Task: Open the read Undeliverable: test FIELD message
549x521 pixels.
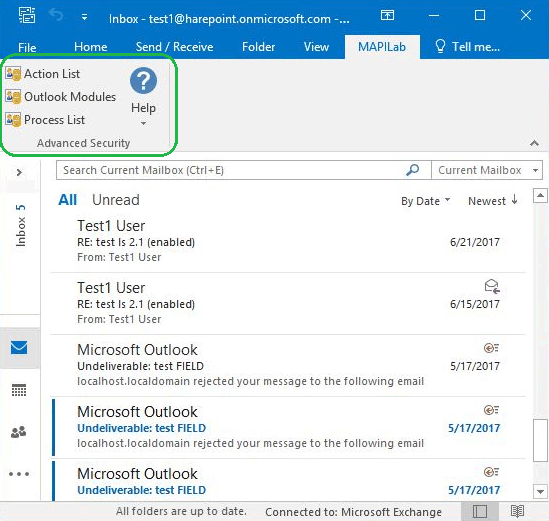Action: pos(288,365)
